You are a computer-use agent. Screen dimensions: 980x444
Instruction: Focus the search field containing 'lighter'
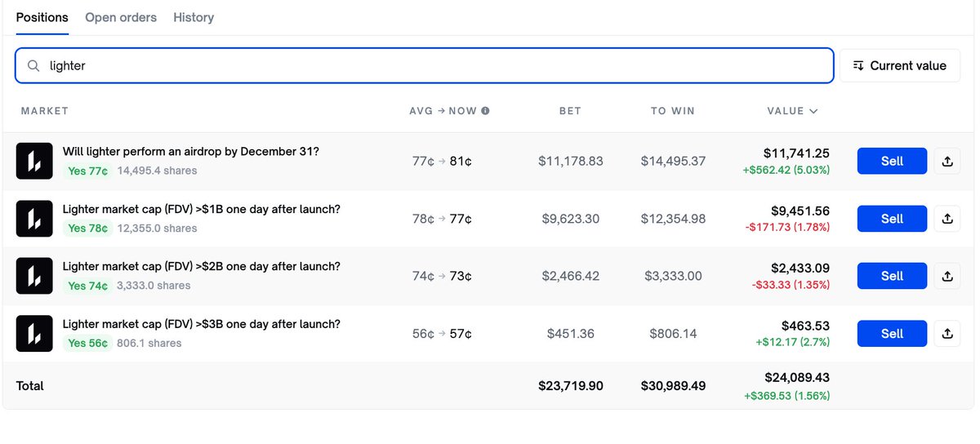pyautogui.click(x=425, y=65)
